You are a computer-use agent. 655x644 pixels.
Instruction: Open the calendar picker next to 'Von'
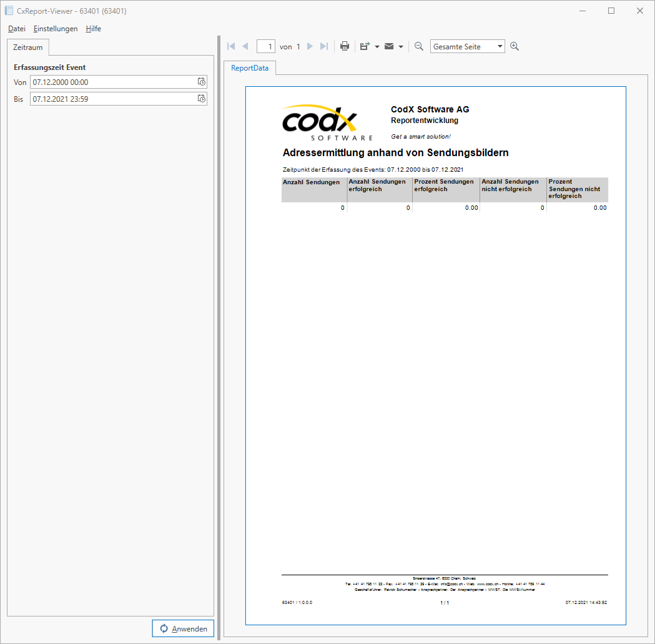coord(201,82)
